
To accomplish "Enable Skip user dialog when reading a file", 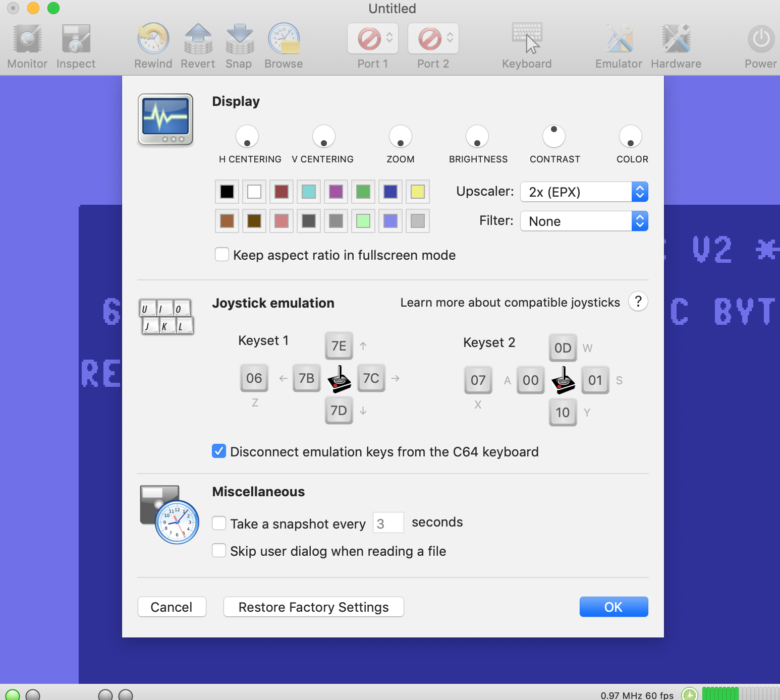I will pos(219,550).
